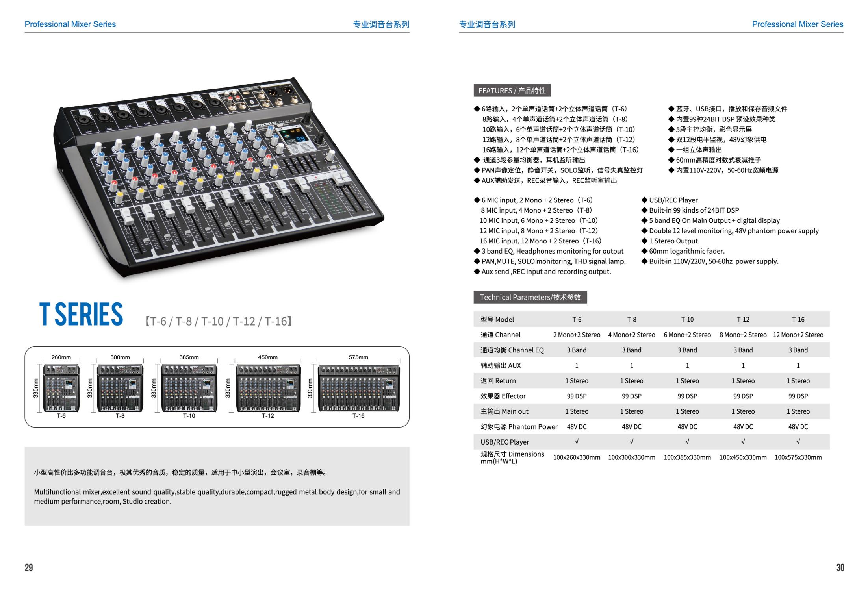Click the 575mm width label

358,357
